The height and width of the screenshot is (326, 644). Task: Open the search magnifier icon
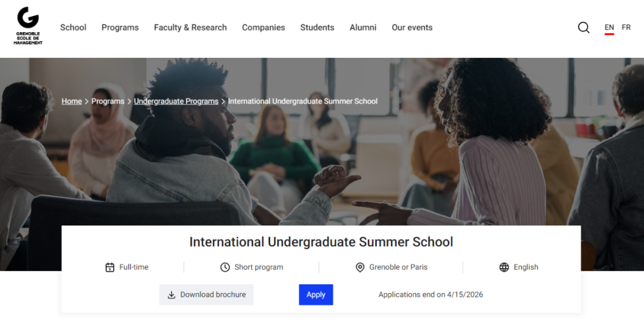[584, 27]
